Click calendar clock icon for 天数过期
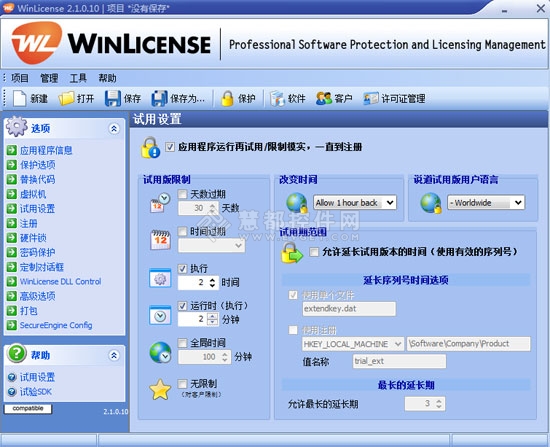 (160, 202)
